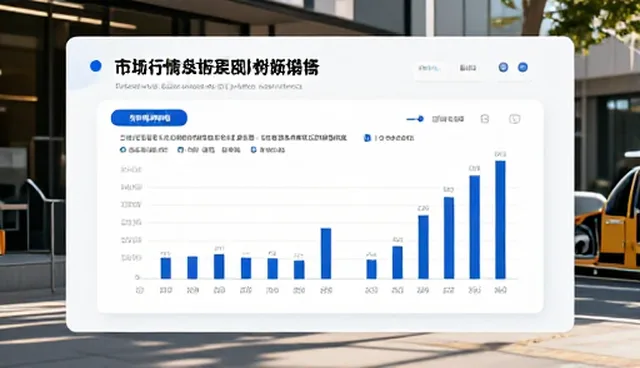Click the blue document icon after description text
Viewport: 640px width, 368px height.
click(x=367, y=138)
